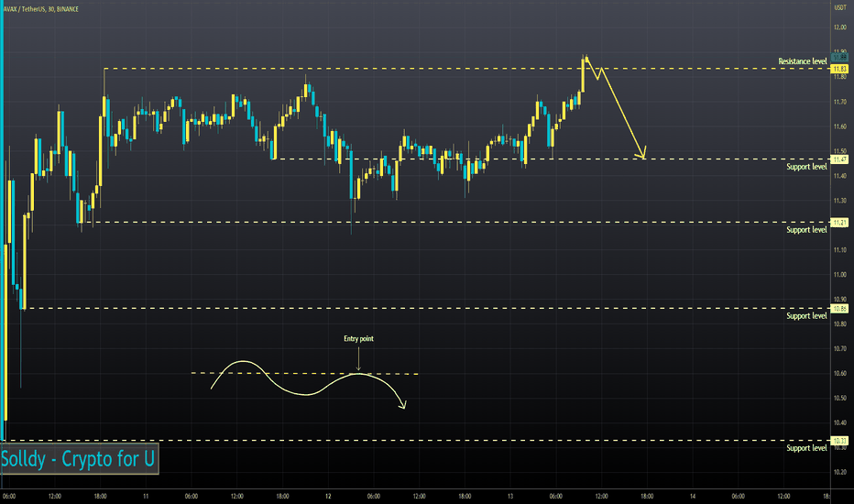
Task: Click the 12.00 price axis value
Action: (840, 27)
